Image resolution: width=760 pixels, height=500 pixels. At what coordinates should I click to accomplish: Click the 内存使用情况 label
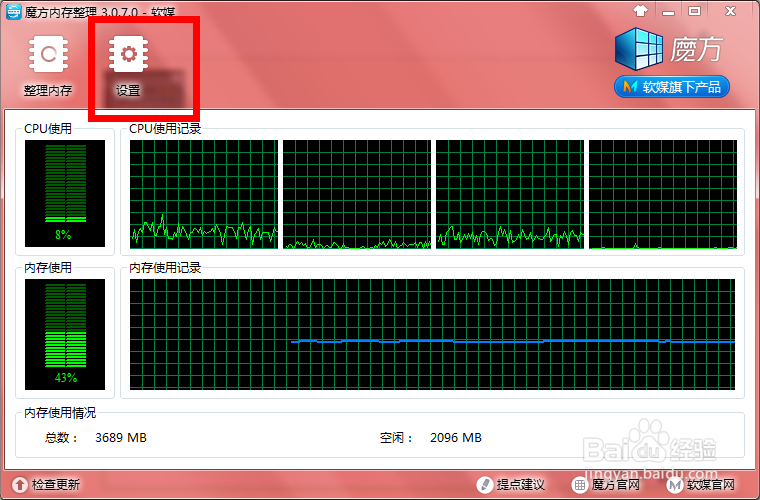point(60,413)
